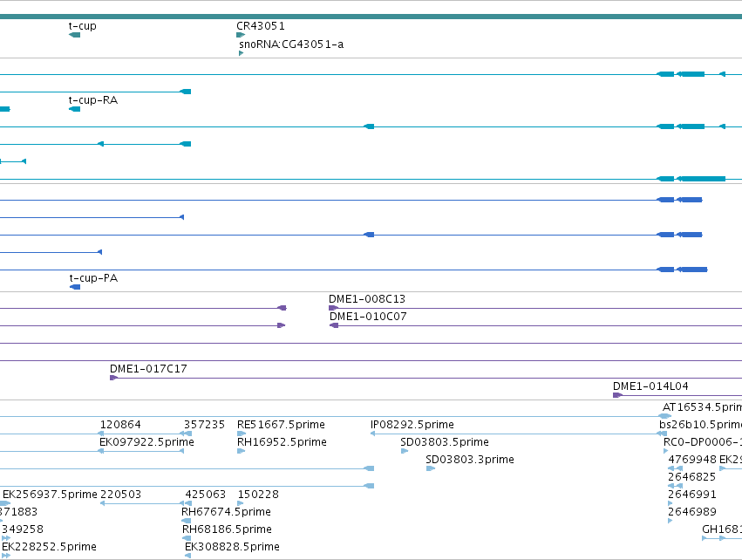Select the 2646991 EST label
The image size is (742, 560).
[x=692, y=495]
